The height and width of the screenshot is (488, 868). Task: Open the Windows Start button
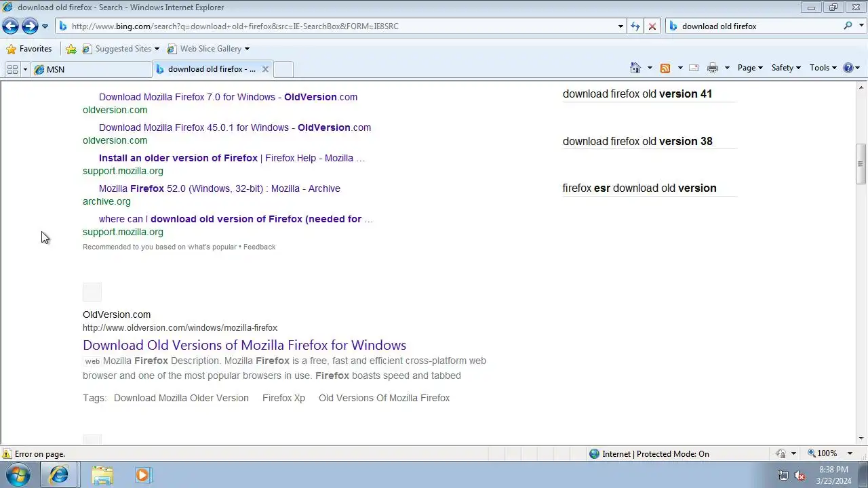[18, 475]
